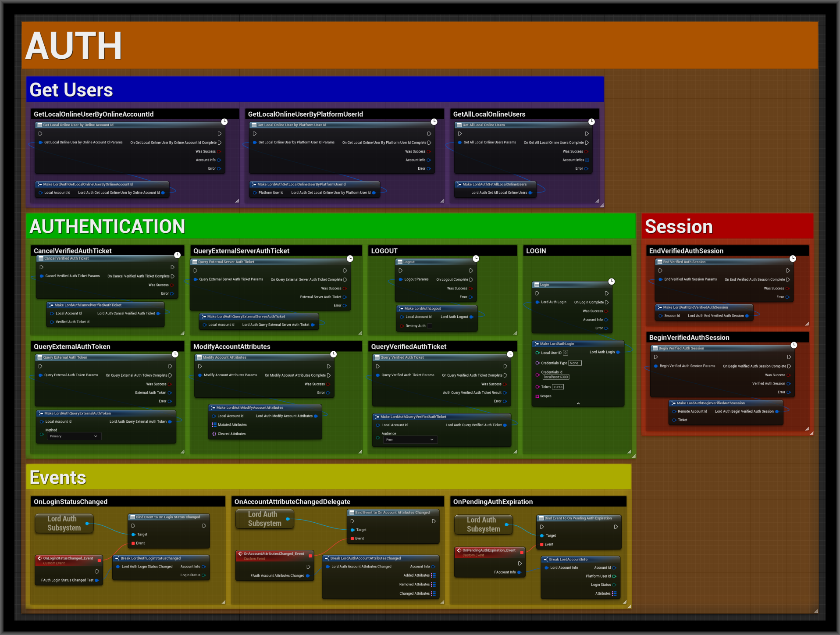
Task: Select the ModifyAccountAttributes comment header
Action: click(276, 346)
